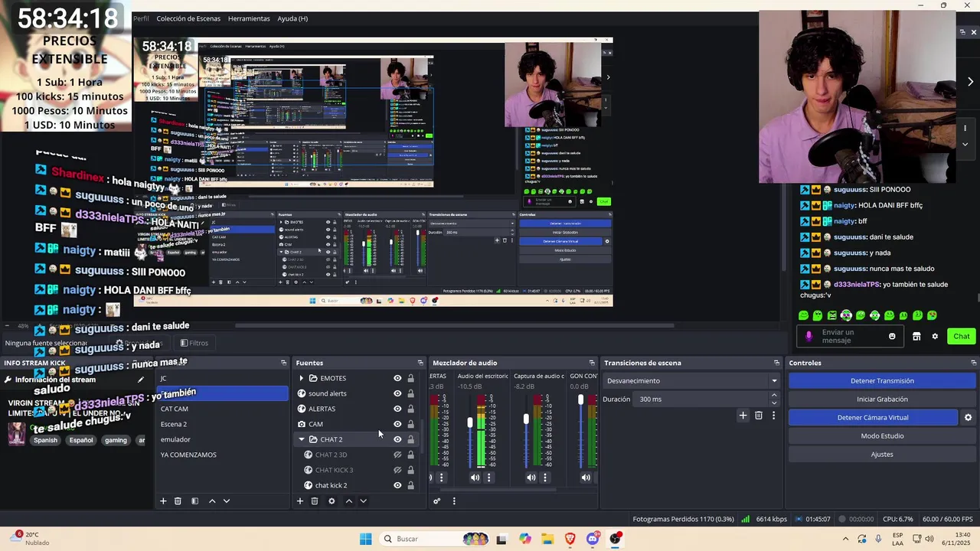Hide the sound alerts source

(x=397, y=393)
